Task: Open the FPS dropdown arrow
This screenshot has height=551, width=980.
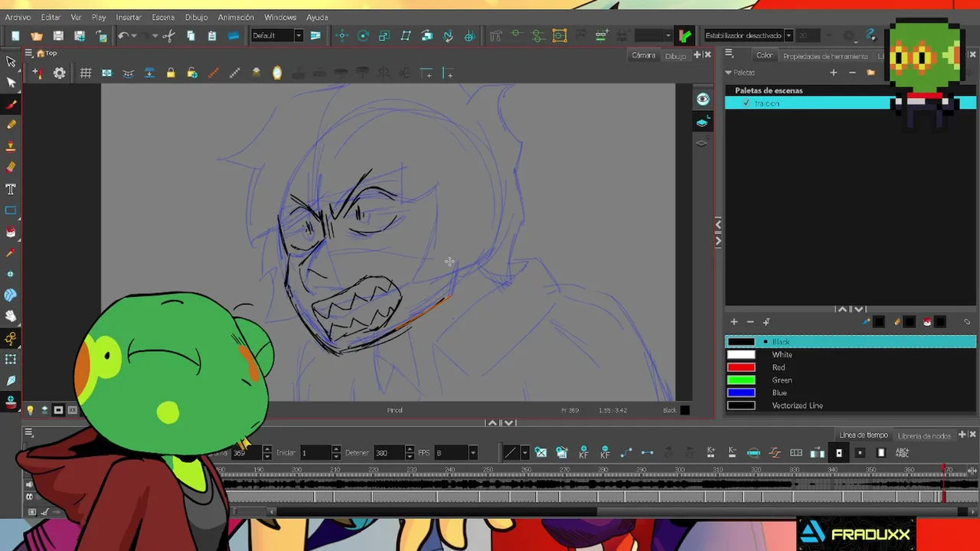Action: tap(472, 453)
